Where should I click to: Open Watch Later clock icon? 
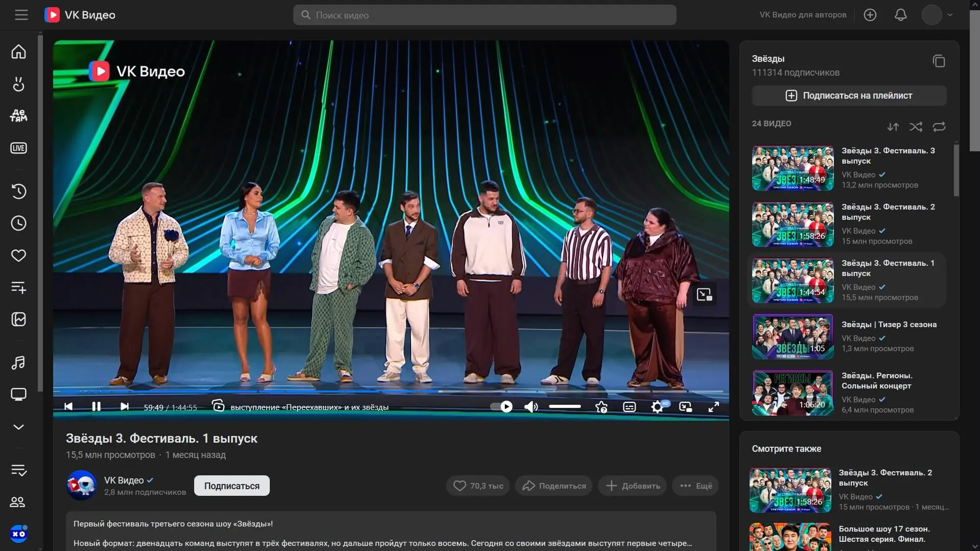click(19, 223)
